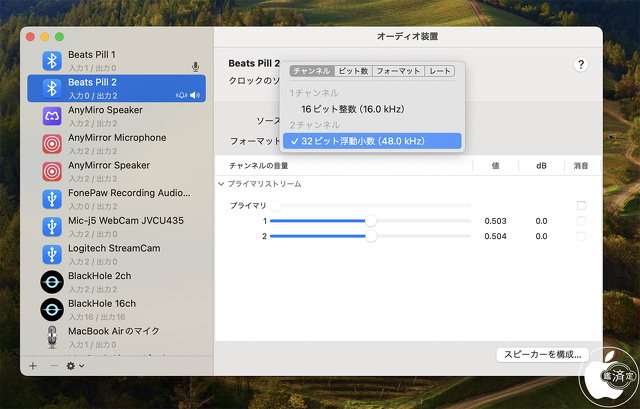This screenshot has height=409, width=640.
Task: Toggle mute checkbox for channel 1
Action: point(581,221)
